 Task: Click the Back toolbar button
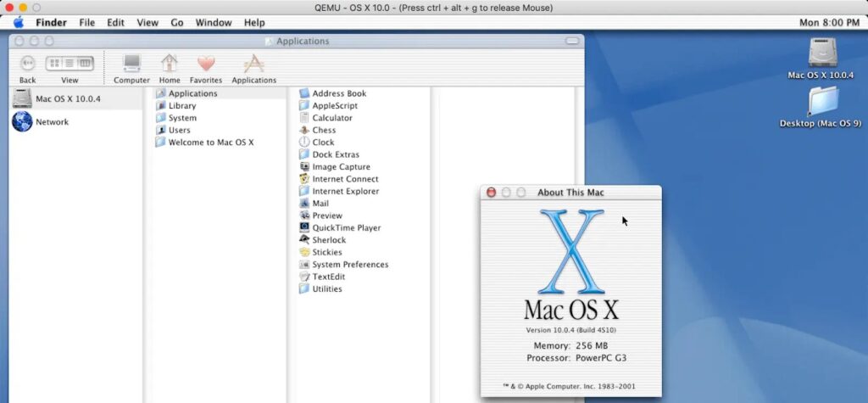pos(27,69)
